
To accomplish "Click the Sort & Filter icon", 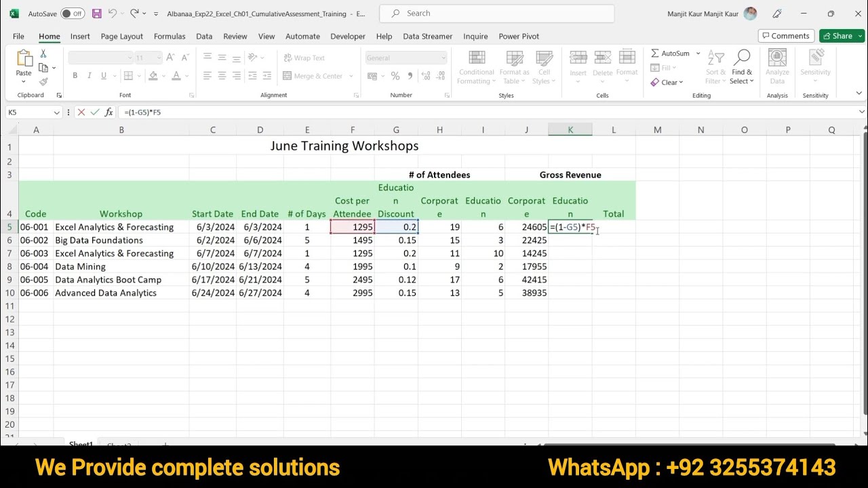I will coord(716,58).
